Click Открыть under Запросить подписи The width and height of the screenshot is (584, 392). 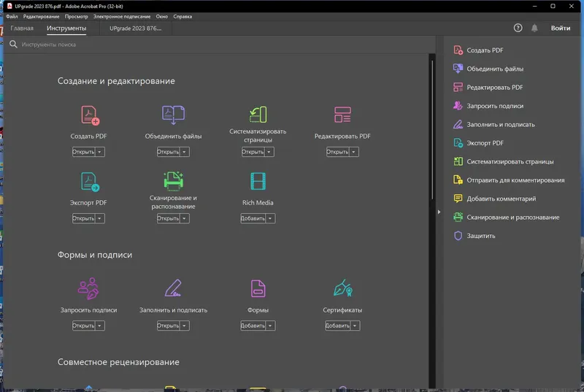tap(84, 326)
